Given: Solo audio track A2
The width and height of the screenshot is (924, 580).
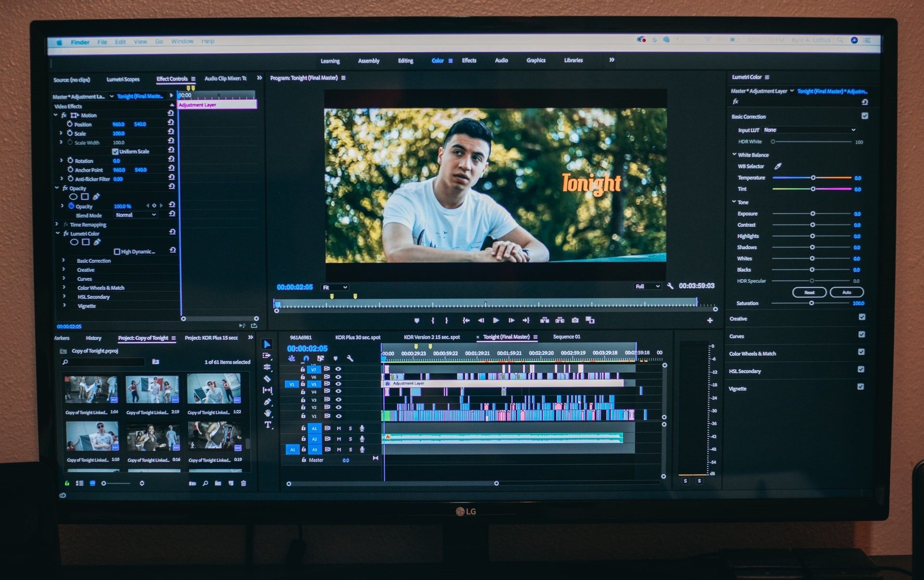Looking at the screenshot, I should click(x=350, y=439).
